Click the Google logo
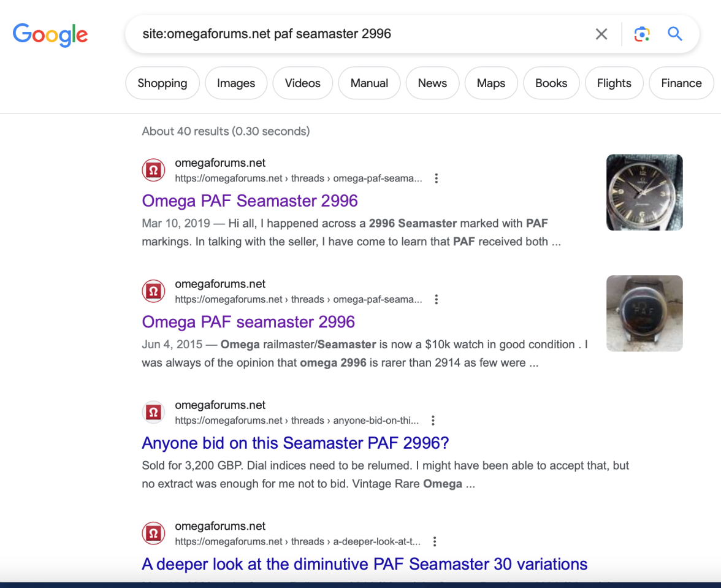Viewport: 721px width, 588px height. 50,35
